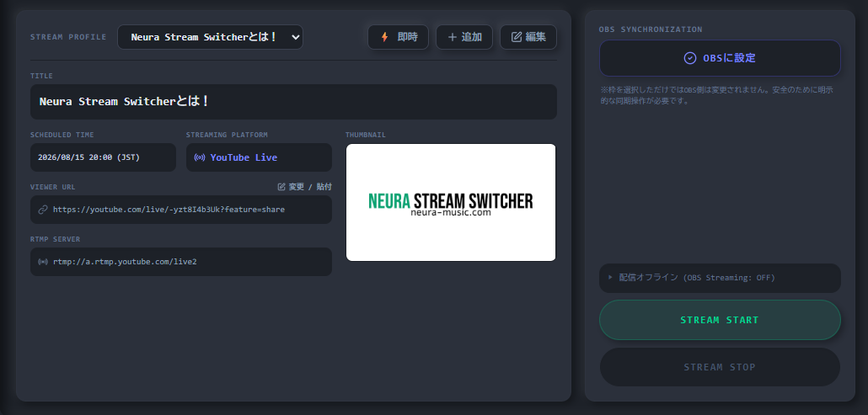Click the VIEWER URL label
868x415 pixels.
[x=52, y=187]
